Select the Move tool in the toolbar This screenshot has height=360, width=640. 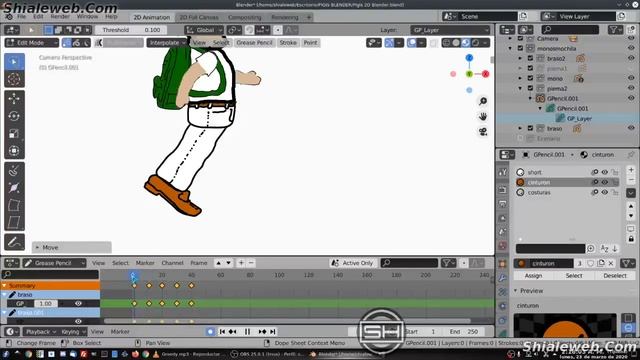point(14,99)
